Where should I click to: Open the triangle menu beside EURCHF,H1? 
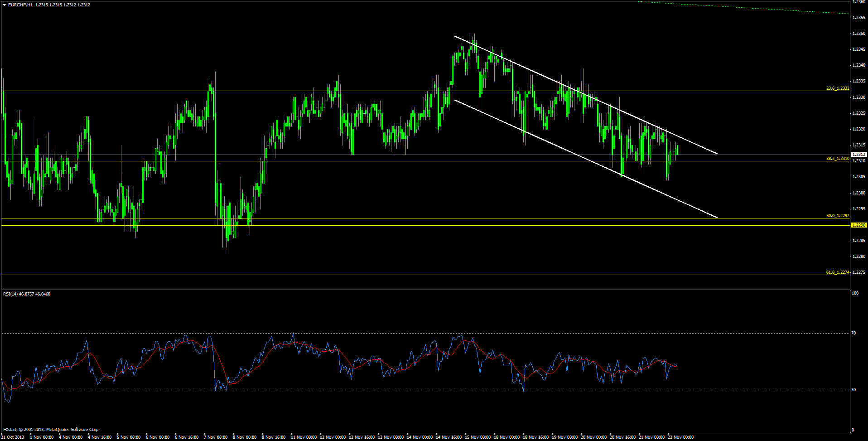click(4, 5)
